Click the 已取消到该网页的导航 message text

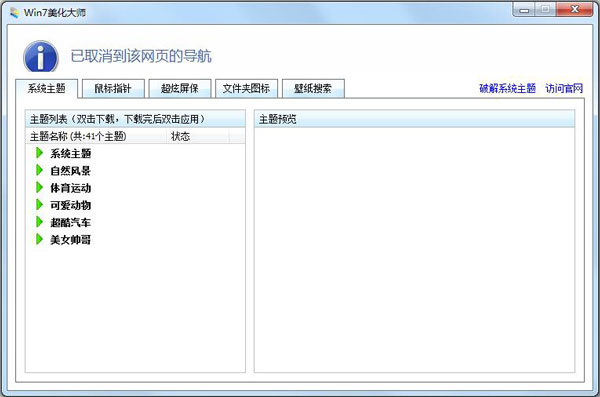coord(141,56)
